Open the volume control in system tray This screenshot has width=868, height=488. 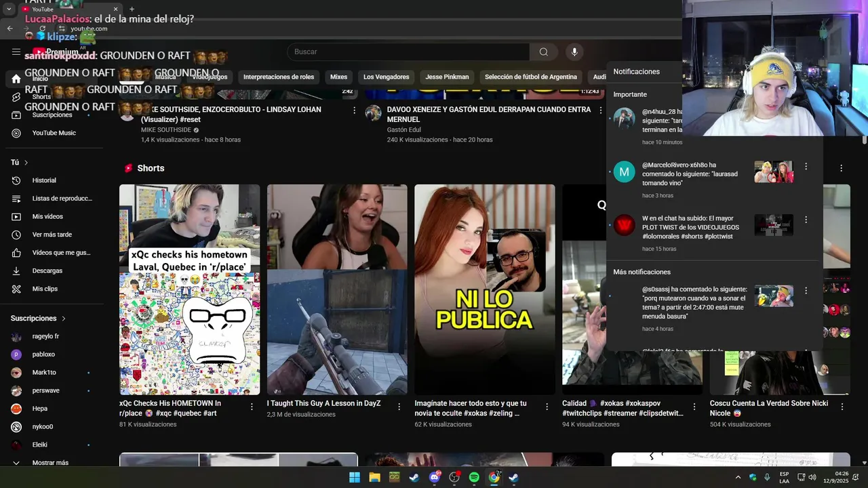tap(812, 477)
